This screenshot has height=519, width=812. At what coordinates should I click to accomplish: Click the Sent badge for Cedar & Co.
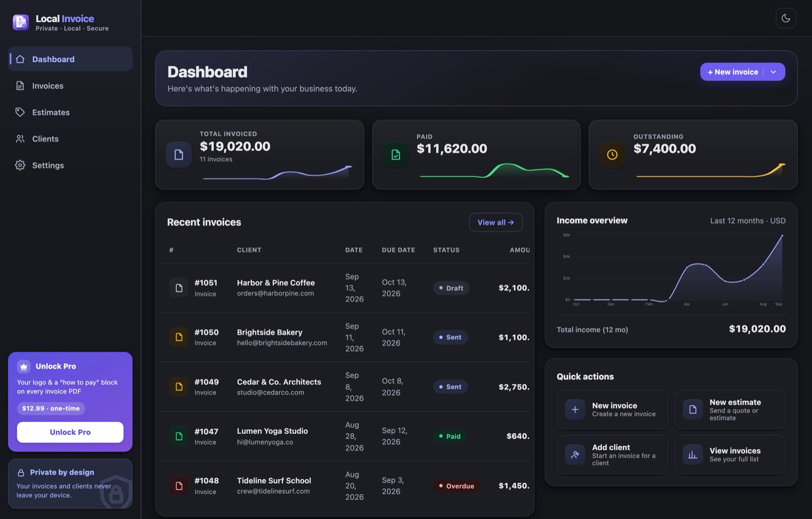[x=450, y=386]
